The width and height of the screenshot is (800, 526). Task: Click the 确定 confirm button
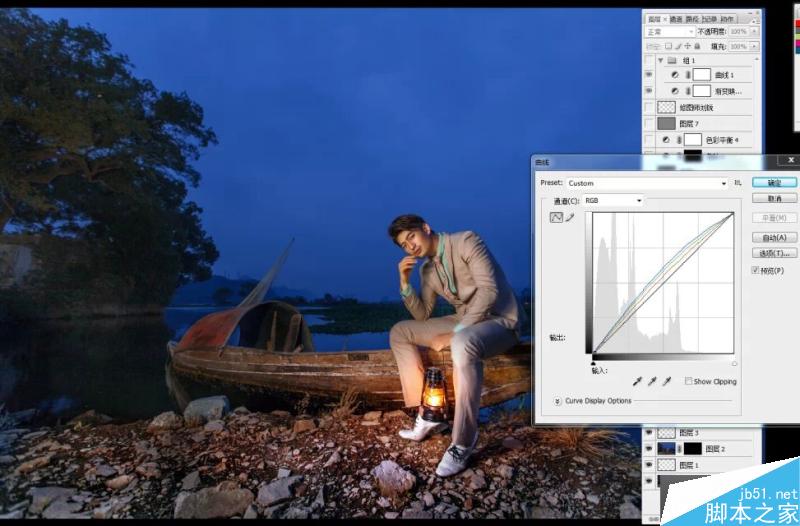click(x=774, y=182)
